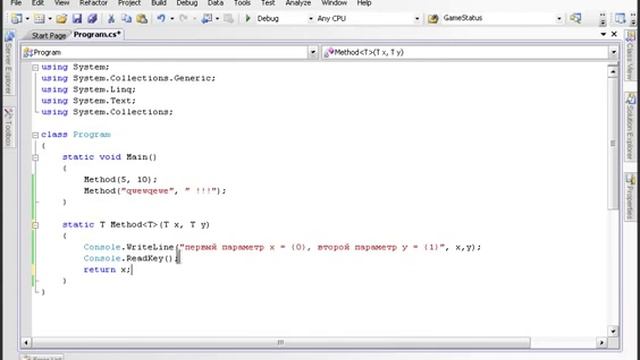Click the 'Console.ReadKey();' line
The width and height of the screenshot is (640, 360).
131,258
